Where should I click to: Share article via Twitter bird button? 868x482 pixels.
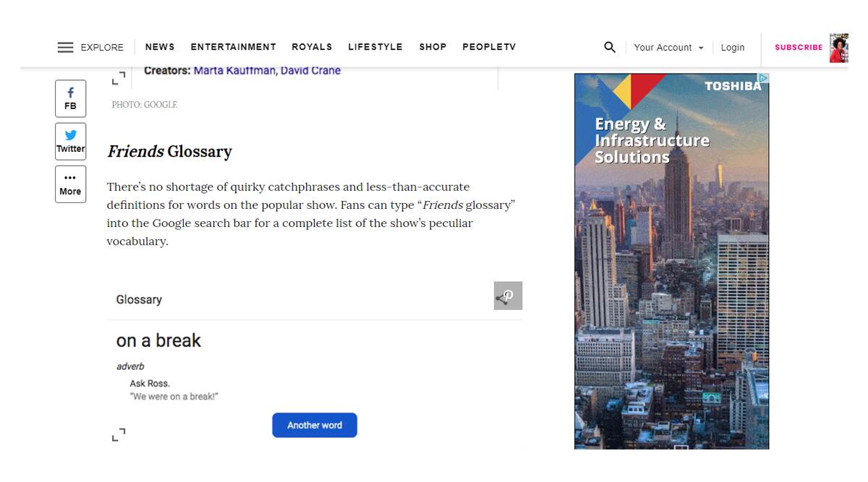click(x=70, y=141)
